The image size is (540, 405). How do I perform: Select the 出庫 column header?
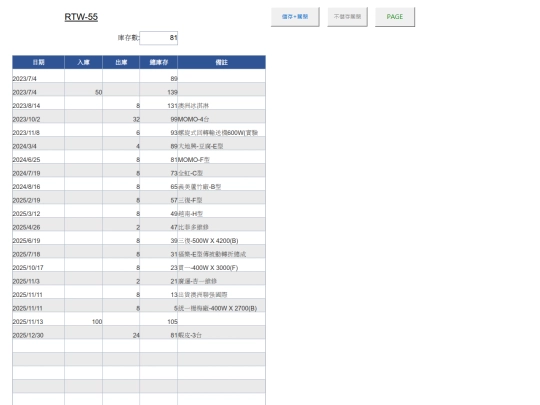pyautogui.click(x=121, y=62)
